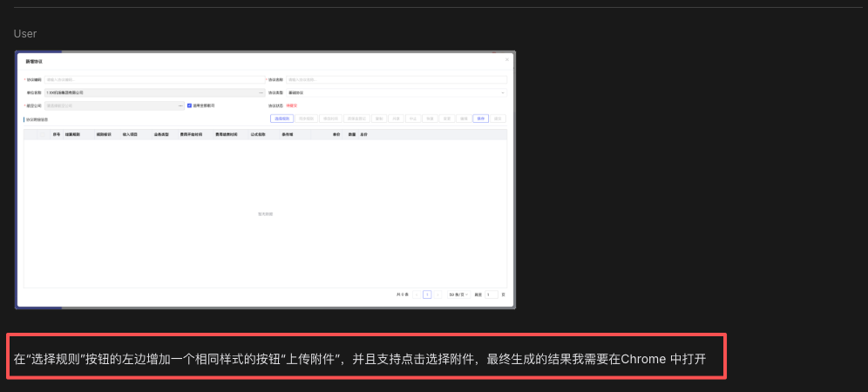The image size is (868, 392).
Task: Click the blue '选择规则' button in the screenshot
Action: [x=281, y=118]
